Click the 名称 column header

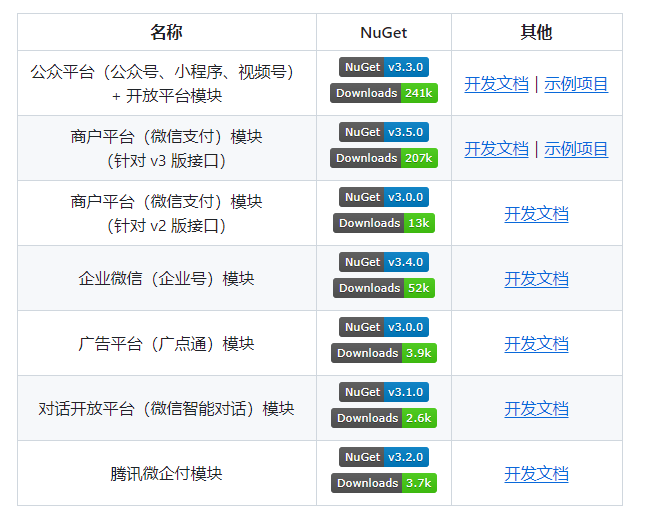tap(167, 32)
